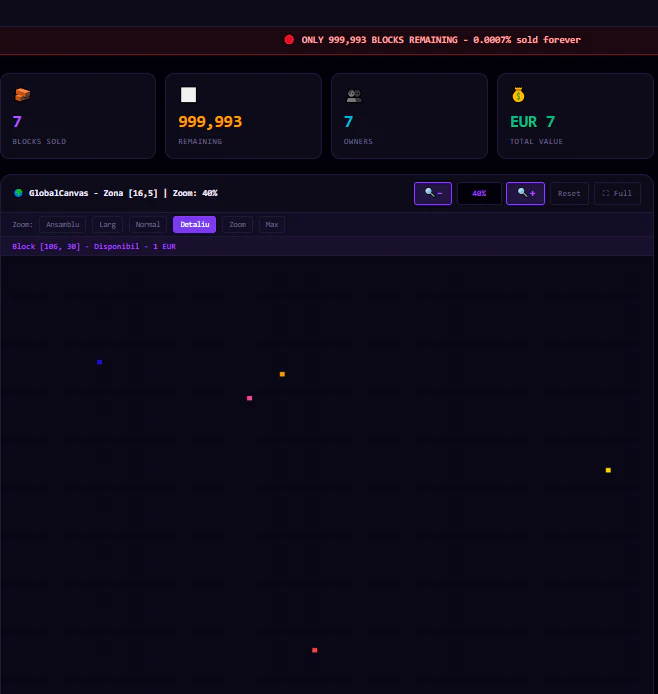Select the Normal zoom preset
Viewport: 658px width, 694px height.
pos(148,224)
